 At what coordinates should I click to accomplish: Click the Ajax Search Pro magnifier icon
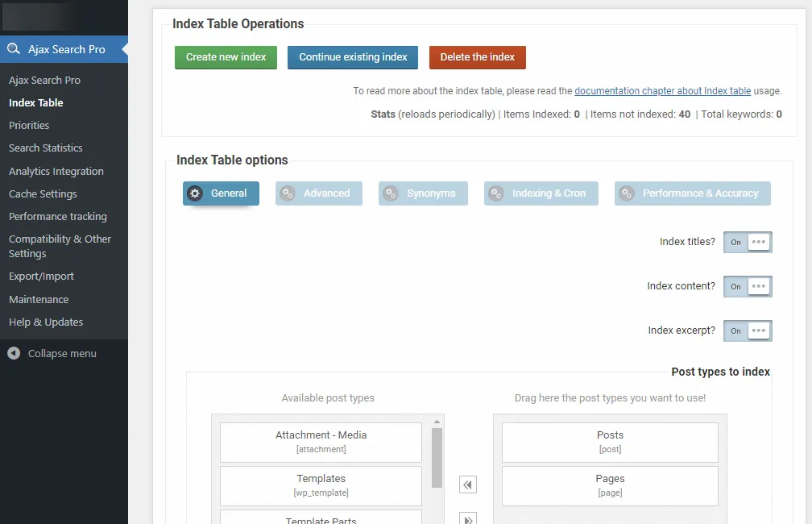tap(14, 49)
